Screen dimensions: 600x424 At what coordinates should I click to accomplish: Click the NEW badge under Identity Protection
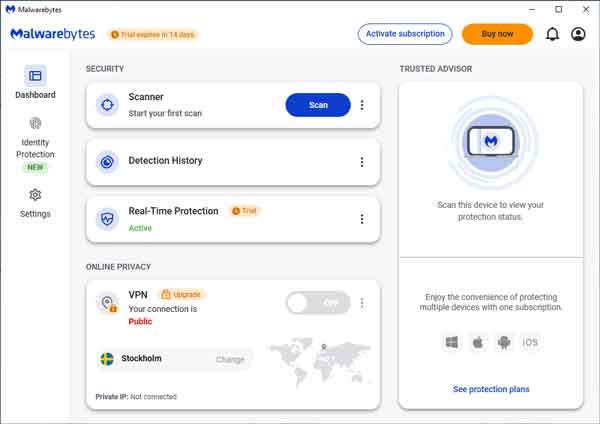tap(35, 167)
